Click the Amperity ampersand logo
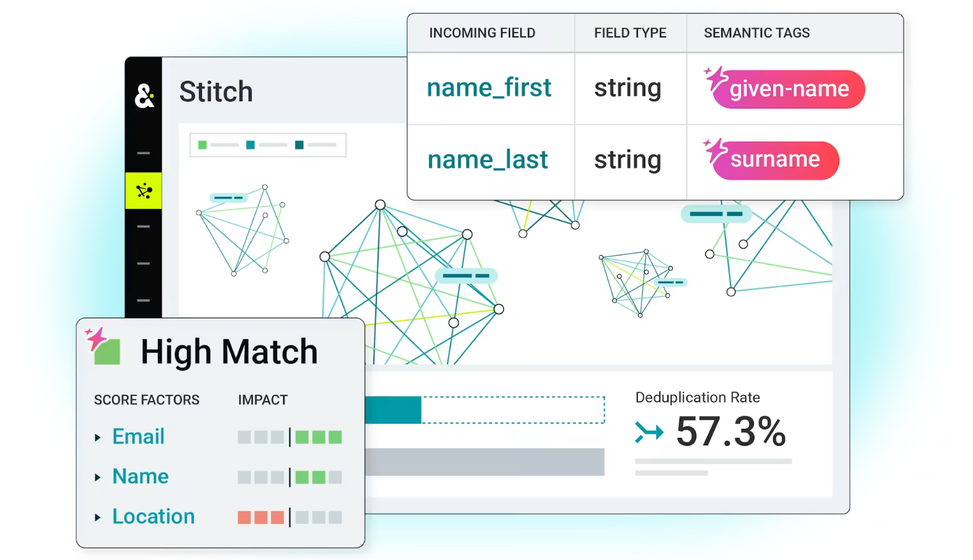The image size is (973, 560). click(144, 96)
